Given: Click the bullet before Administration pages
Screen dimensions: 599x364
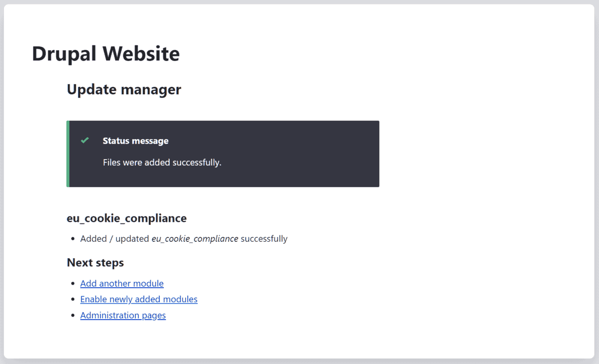Looking at the screenshot, I should point(73,315).
